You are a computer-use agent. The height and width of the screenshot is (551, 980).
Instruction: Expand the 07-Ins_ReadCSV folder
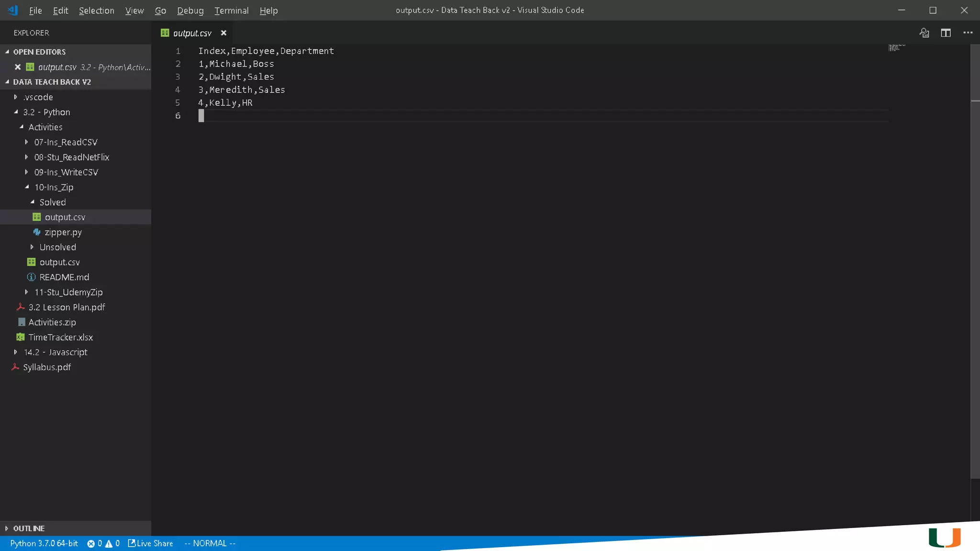(66, 142)
